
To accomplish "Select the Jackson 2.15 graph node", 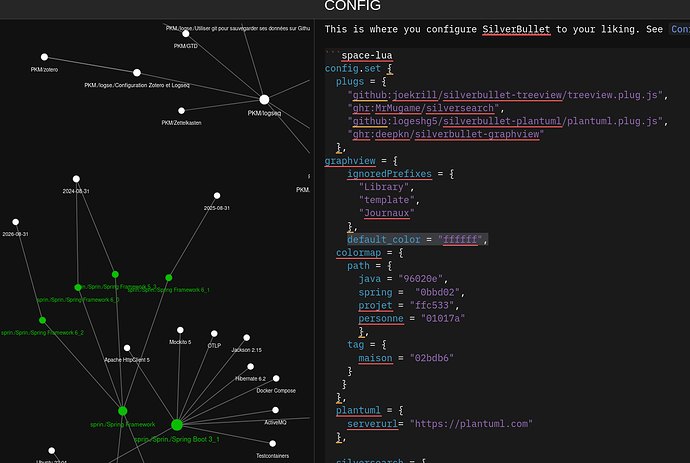I will [x=246, y=338].
